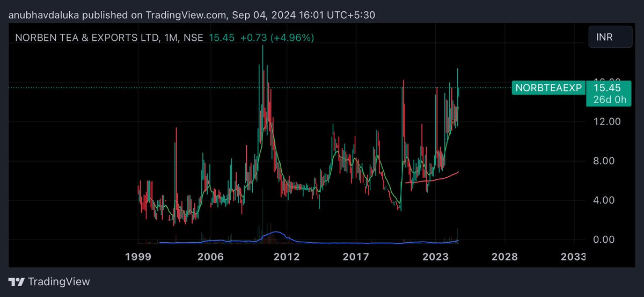Screen dimensions: 644x297
Task: Open the INR currency selector
Action: 611,38
